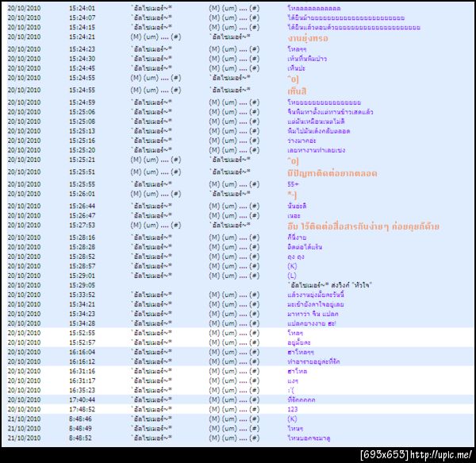Select the 15:26:01 timestamp

(x=82, y=194)
